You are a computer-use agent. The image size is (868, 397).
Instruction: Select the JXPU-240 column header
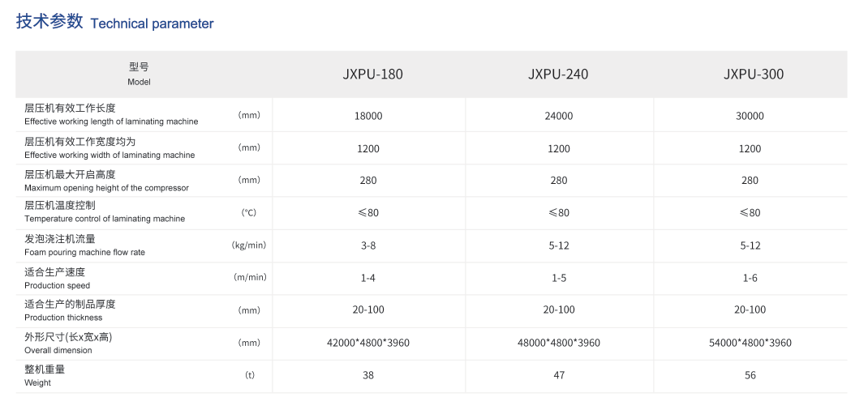coord(558,74)
